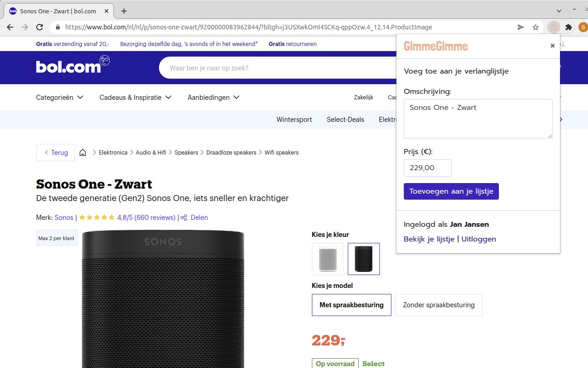
Task: Click the 229,- price text
Action: [x=328, y=340]
